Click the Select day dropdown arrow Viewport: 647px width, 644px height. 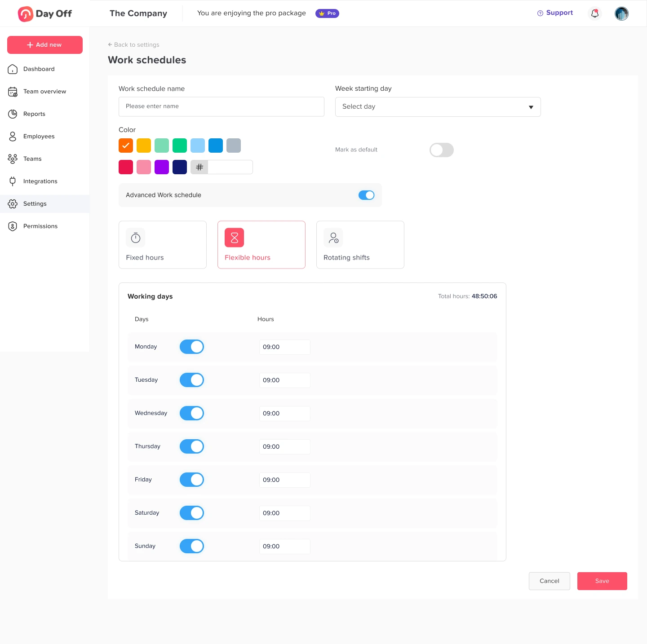pyautogui.click(x=531, y=107)
